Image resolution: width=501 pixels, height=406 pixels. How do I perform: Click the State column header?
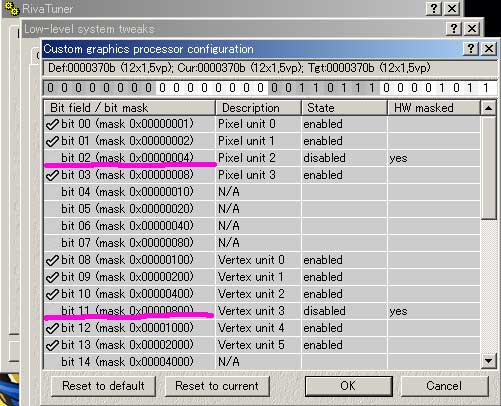click(344, 108)
